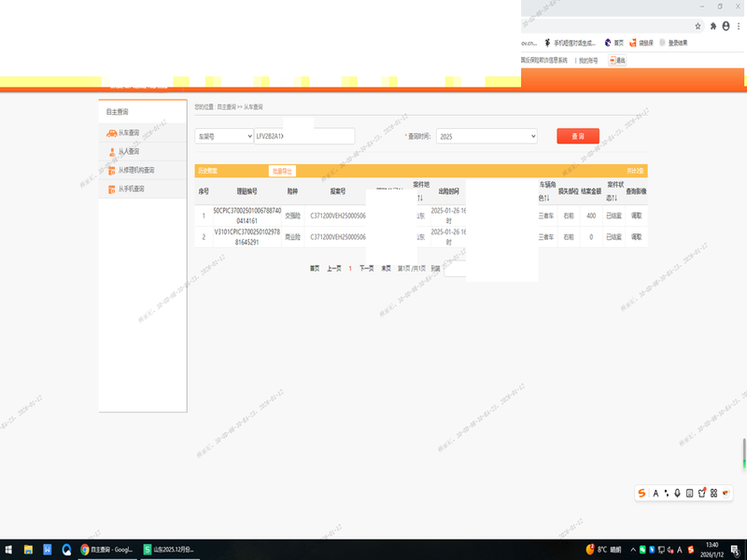Click the 批量导出 export button

[x=281, y=171]
